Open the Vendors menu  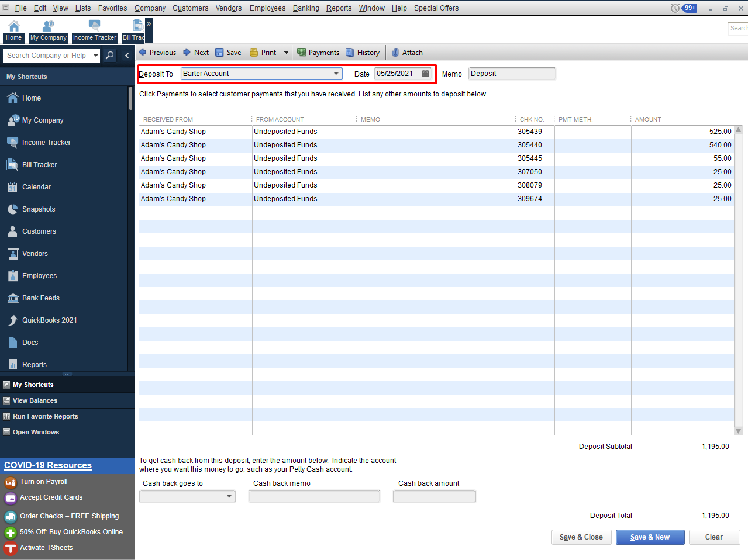coord(228,8)
